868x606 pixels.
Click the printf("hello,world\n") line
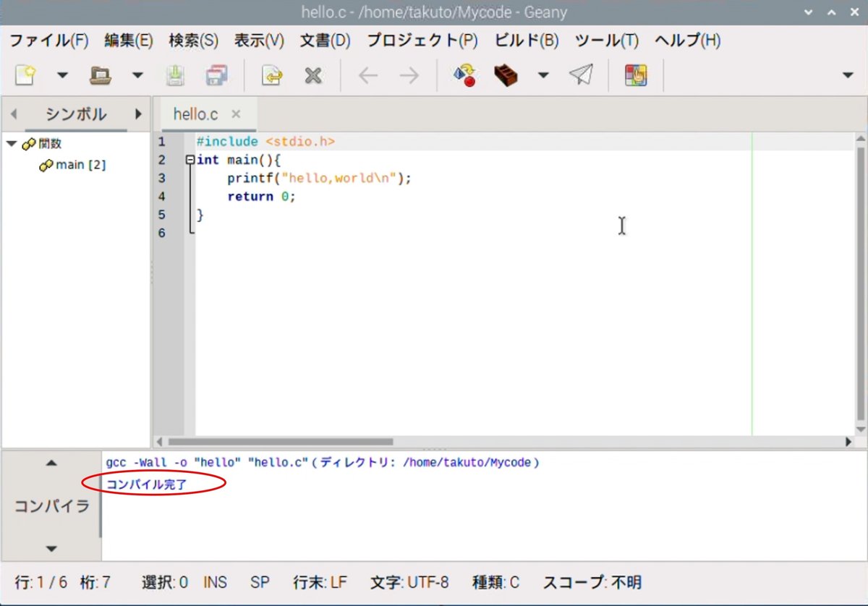coord(319,178)
